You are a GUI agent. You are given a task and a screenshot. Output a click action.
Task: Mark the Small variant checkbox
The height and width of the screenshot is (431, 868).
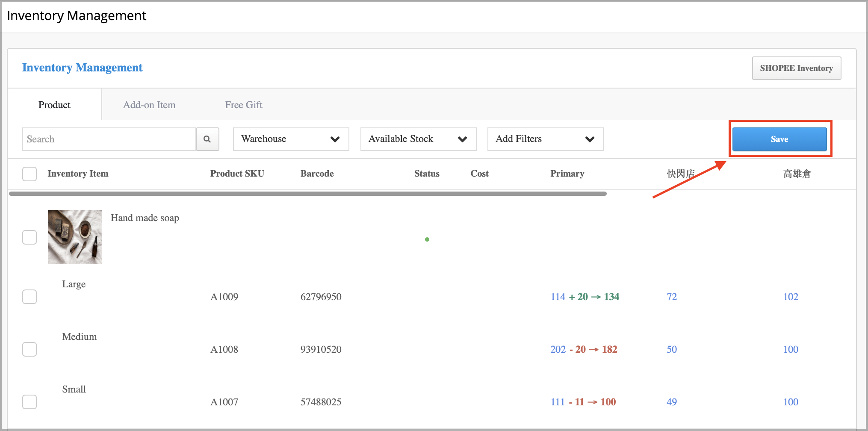(30, 402)
